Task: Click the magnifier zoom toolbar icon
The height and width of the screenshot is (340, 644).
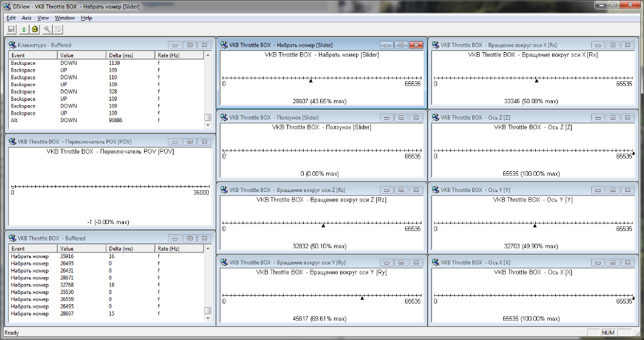Action: 47,29
